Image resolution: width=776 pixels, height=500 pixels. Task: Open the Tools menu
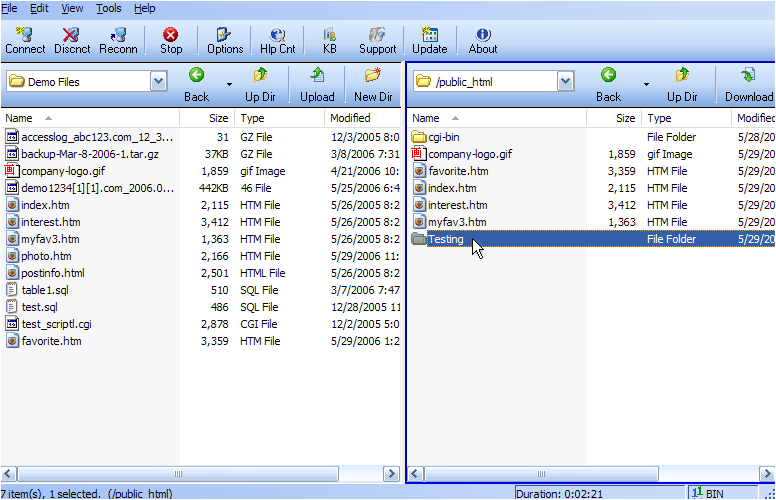click(x=108, y=8)
